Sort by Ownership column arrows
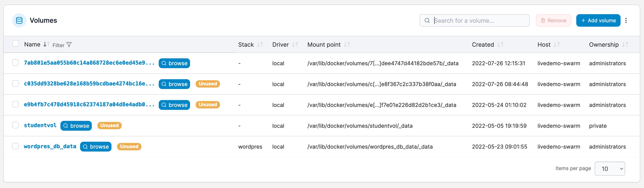 click(x=625, y=45)
